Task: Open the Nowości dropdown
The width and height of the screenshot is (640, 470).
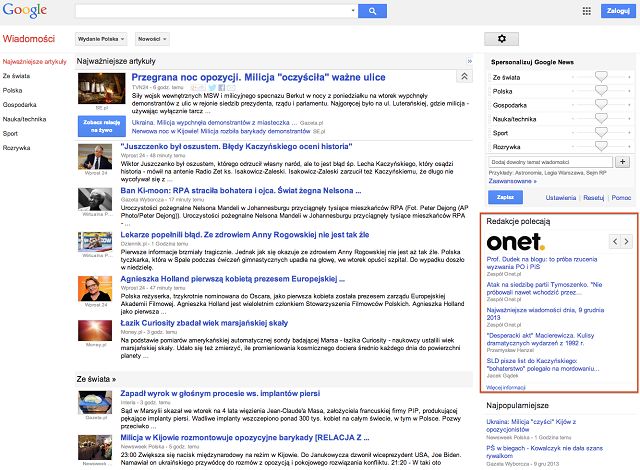Action: pos(152,39)
